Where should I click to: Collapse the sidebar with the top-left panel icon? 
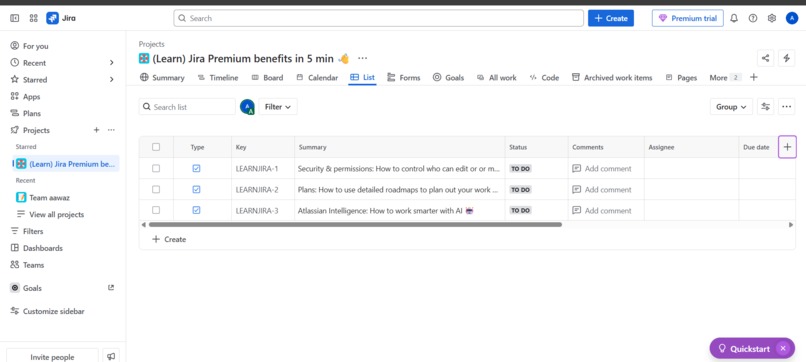14,18
